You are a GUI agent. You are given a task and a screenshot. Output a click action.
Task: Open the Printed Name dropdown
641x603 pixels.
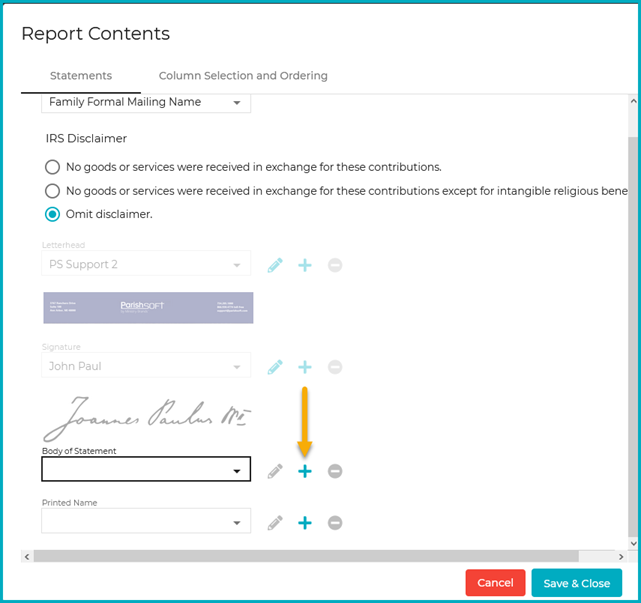(146, 521)
